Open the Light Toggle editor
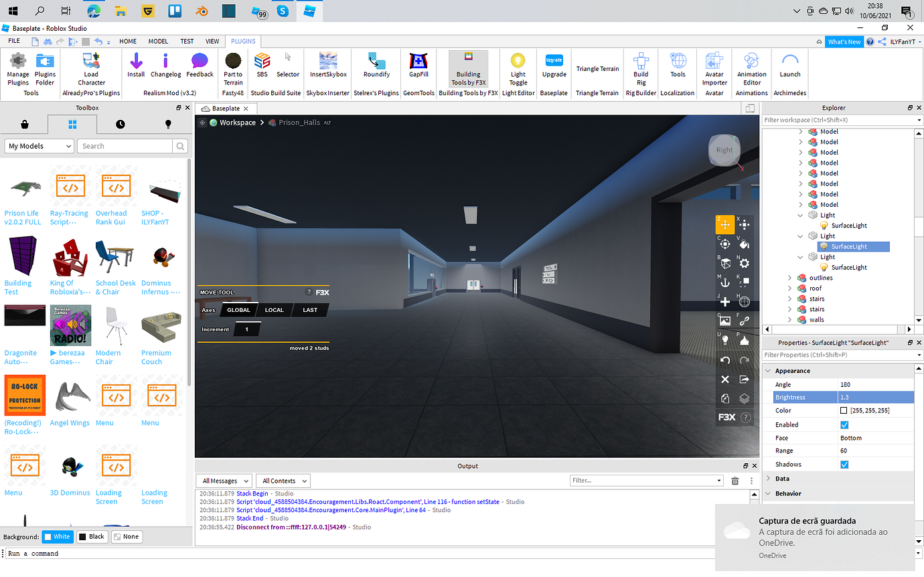924x577 pixels. [518, 70]
